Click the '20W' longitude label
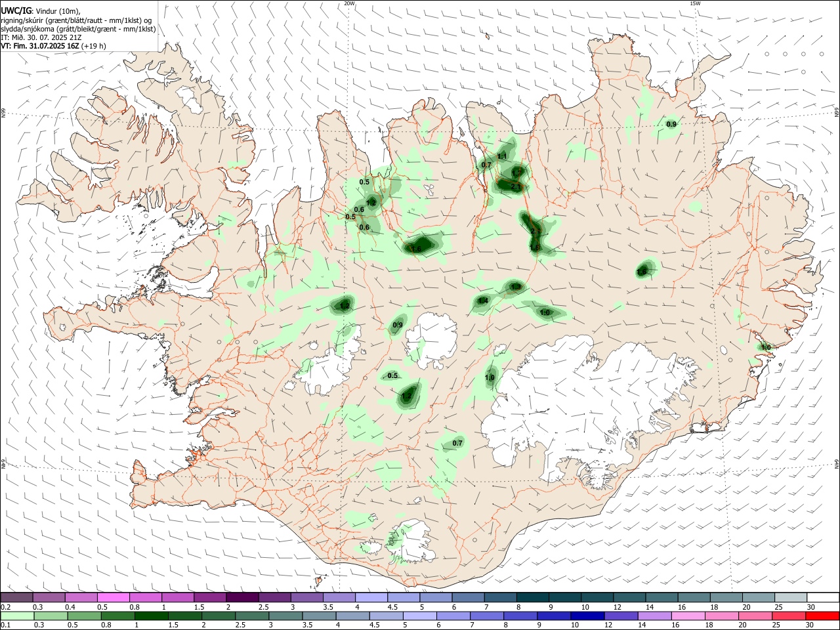The image size is (840, 630). click(349, 3)
